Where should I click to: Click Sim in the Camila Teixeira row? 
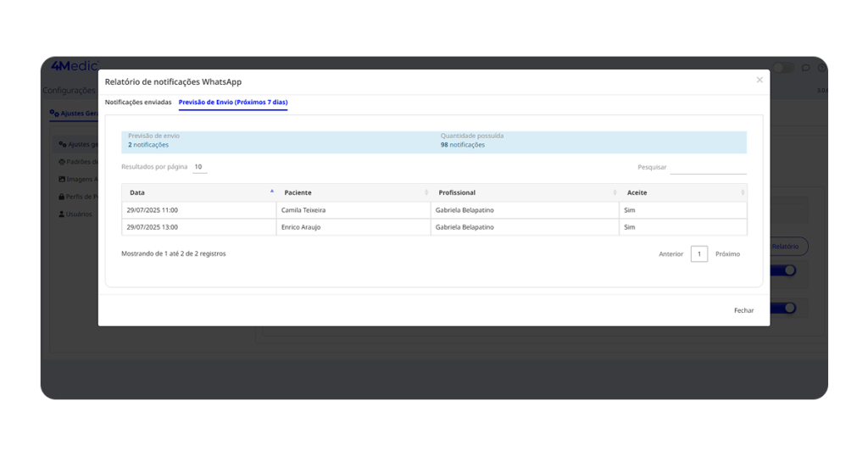683,210
